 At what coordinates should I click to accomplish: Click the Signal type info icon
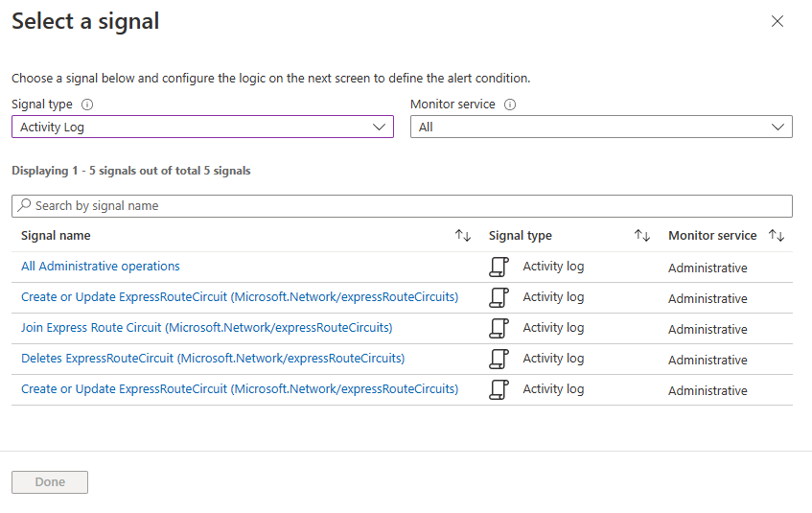pyautogui.click(x=87, y=105)
